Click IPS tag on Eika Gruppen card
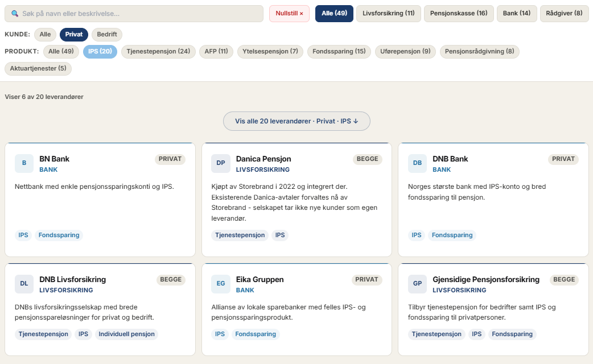This screenshot has width=593, height=364. [220, 334]
